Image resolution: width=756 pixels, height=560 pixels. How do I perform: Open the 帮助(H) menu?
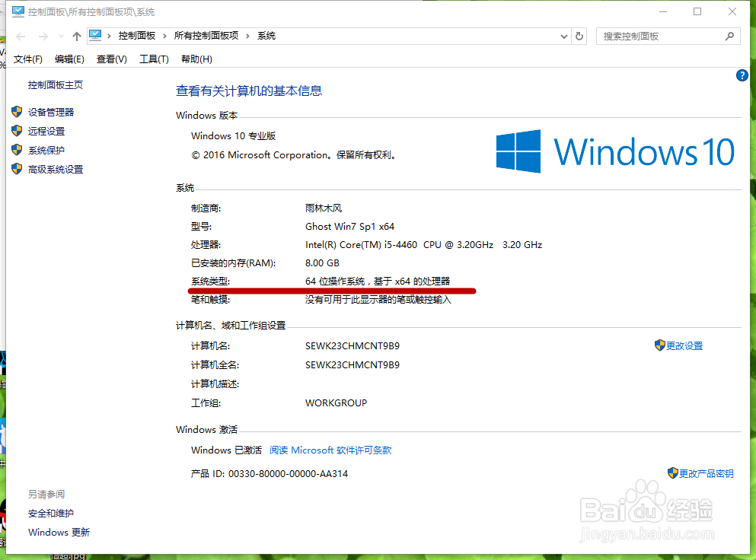(196, 59)
